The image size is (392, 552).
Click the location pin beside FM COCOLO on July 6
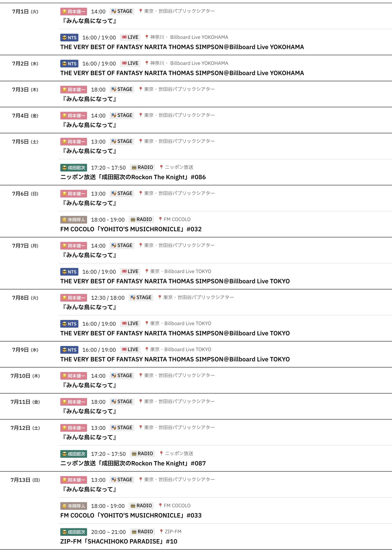coord(160,219)
